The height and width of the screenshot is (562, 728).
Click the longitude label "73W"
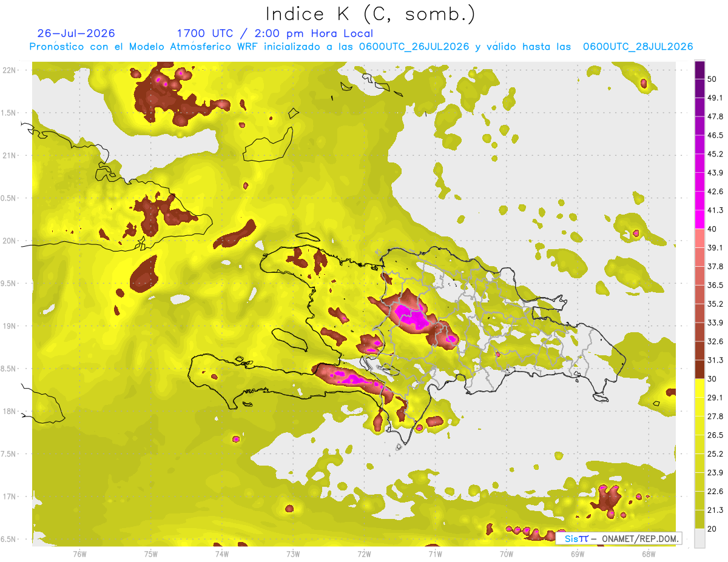click(293, 554)
